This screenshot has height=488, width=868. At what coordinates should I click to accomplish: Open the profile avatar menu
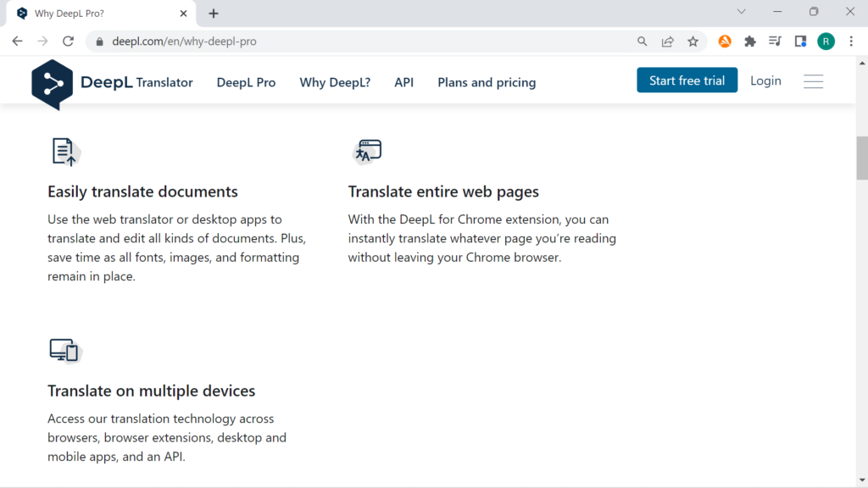tap(826, 42)
